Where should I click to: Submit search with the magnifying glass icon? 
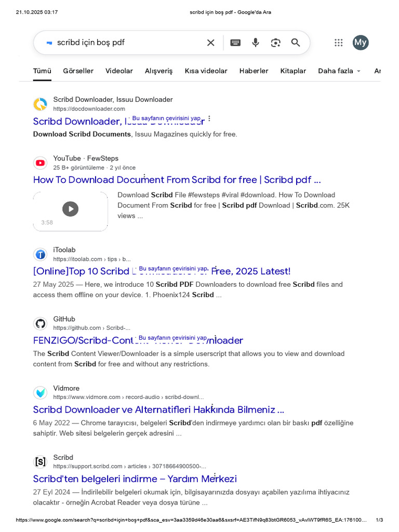296,43
